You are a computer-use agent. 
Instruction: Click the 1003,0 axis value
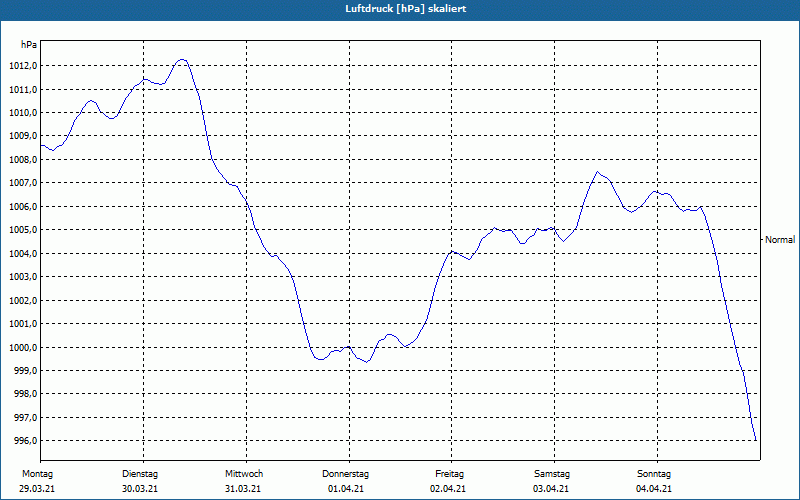tap(23, 277)
